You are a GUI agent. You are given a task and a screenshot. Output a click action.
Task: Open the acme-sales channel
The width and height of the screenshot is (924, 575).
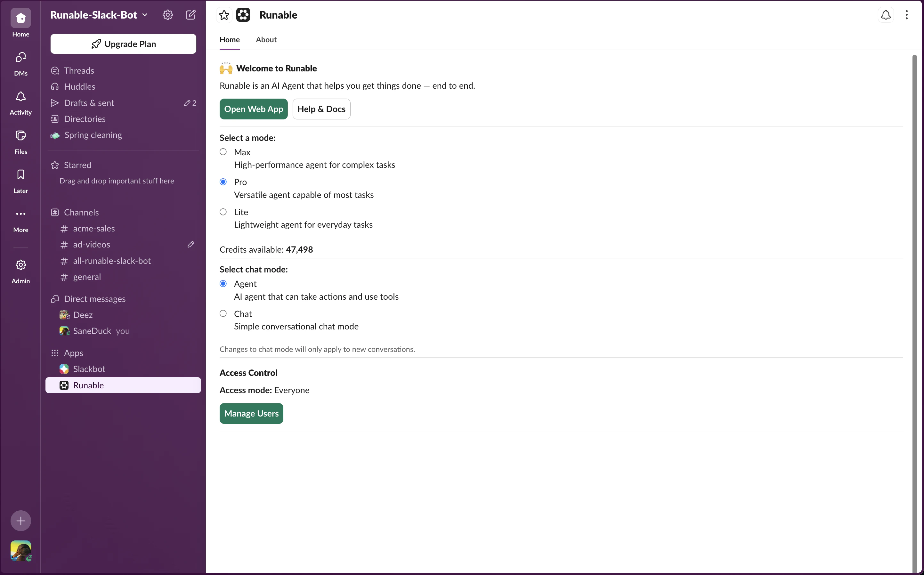coord(123,229)
